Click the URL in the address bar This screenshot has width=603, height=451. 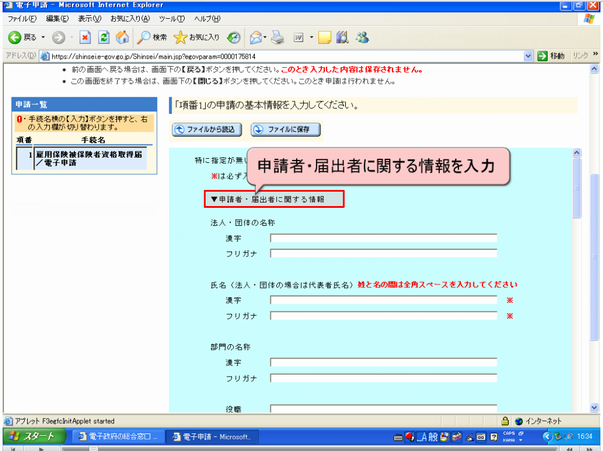[153, 57]
